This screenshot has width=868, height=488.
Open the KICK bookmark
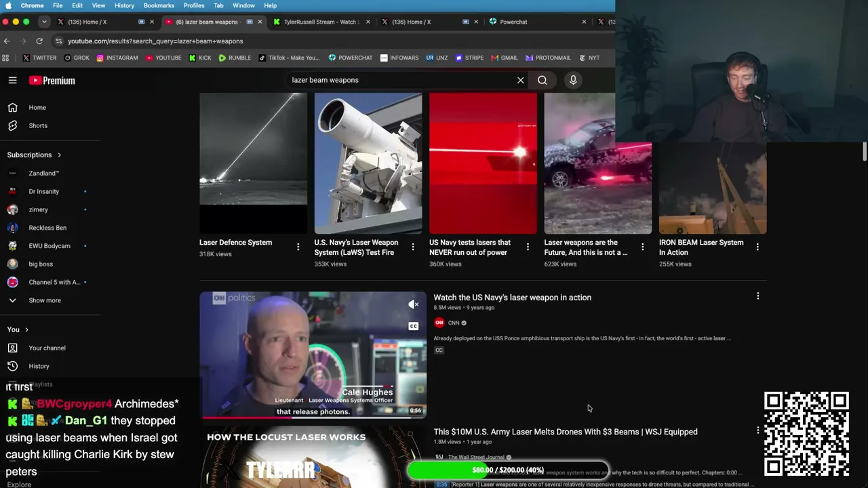pos(200,58)
